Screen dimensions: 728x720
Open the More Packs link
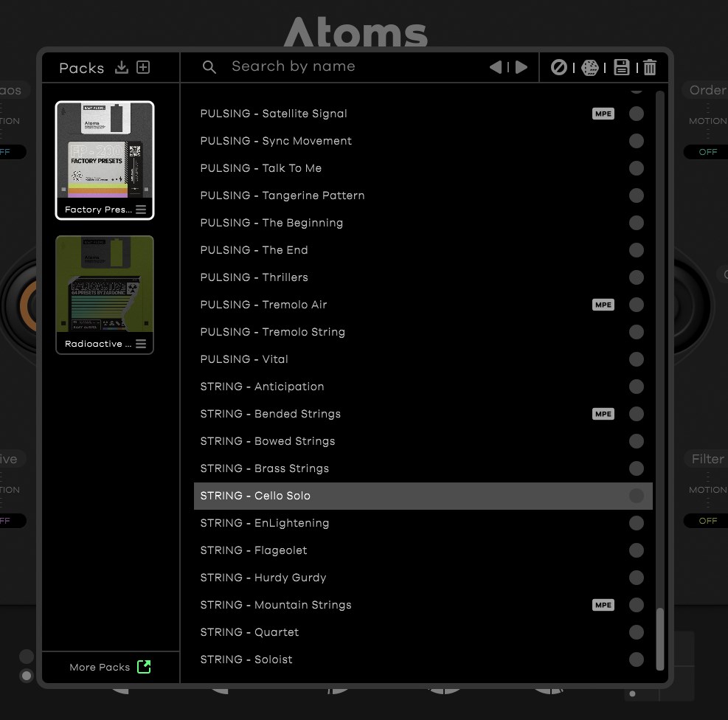coord(110,667)
